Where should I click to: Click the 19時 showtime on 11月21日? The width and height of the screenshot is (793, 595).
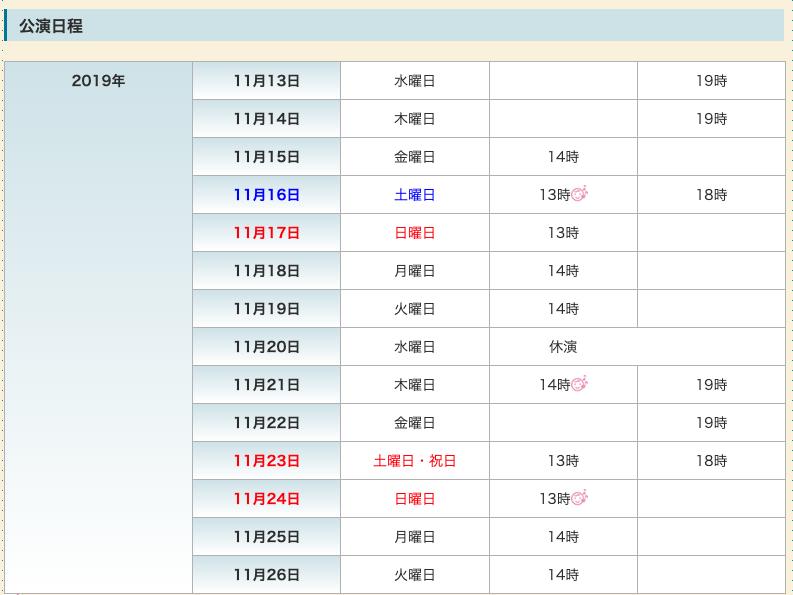tap(712, 385)
